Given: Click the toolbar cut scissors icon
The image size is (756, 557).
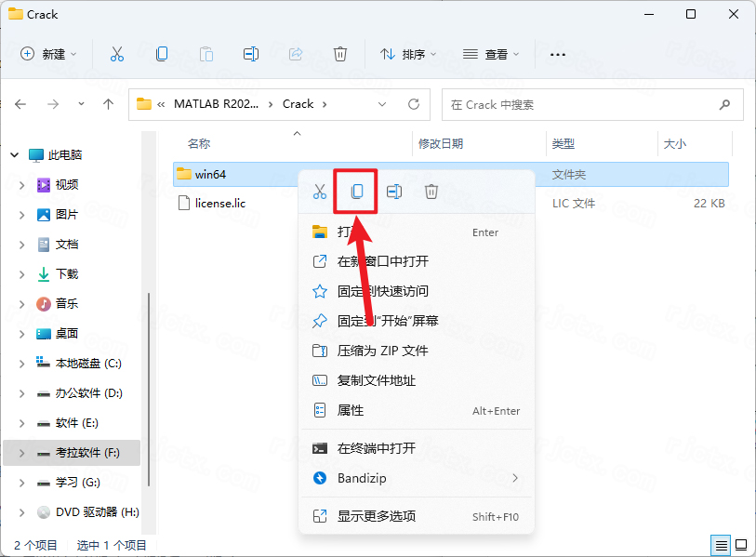Looking at the screenshot, I should (117, 55).
